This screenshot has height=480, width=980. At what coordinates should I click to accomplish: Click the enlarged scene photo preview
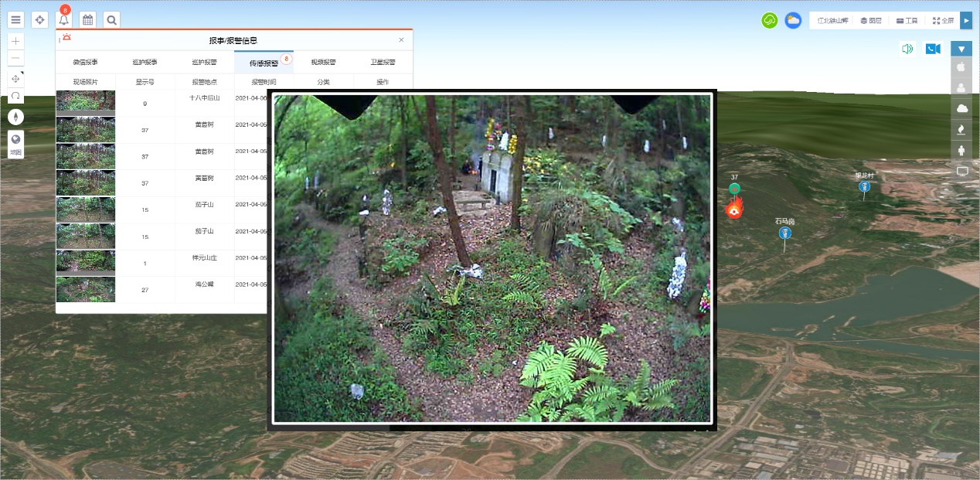(x=492, y=259)
